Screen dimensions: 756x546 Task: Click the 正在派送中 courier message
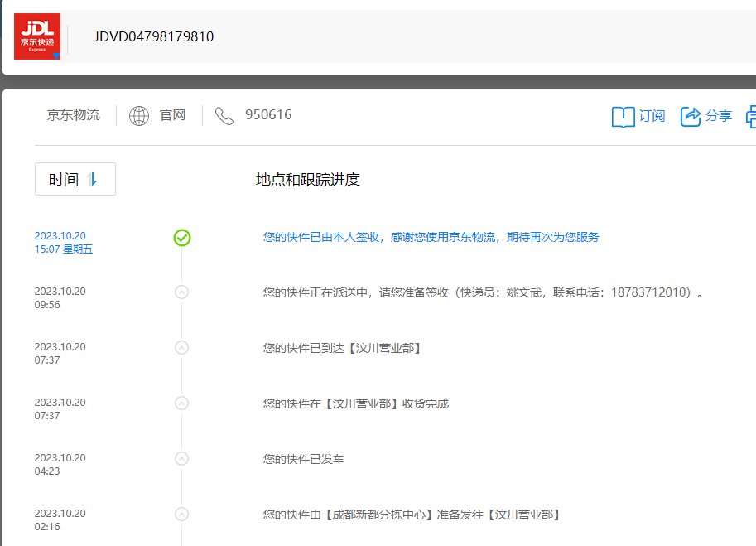click(483, 292)
